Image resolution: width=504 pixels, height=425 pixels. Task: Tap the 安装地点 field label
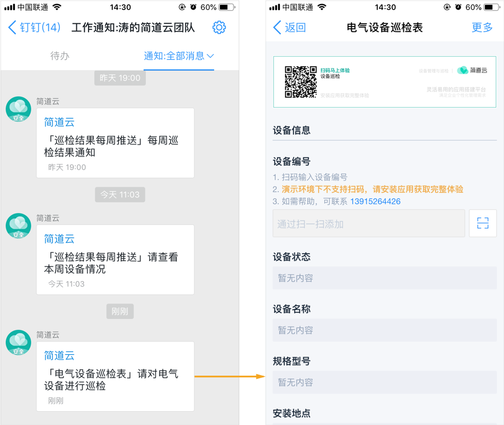coord(291,413)
